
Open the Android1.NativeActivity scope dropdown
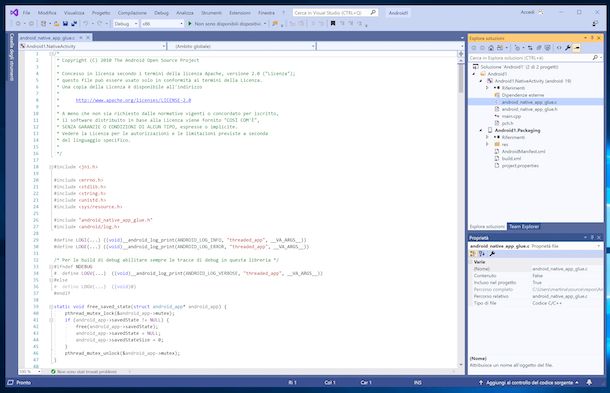click(163, 46)
